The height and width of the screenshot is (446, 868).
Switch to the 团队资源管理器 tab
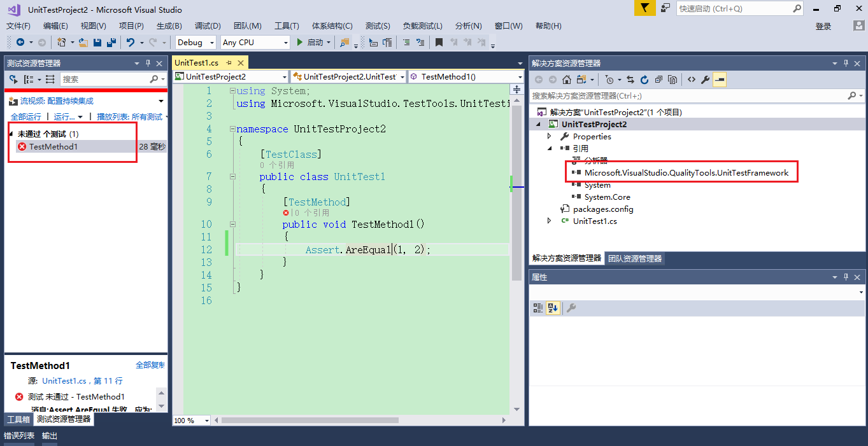[x=634, y=259]
